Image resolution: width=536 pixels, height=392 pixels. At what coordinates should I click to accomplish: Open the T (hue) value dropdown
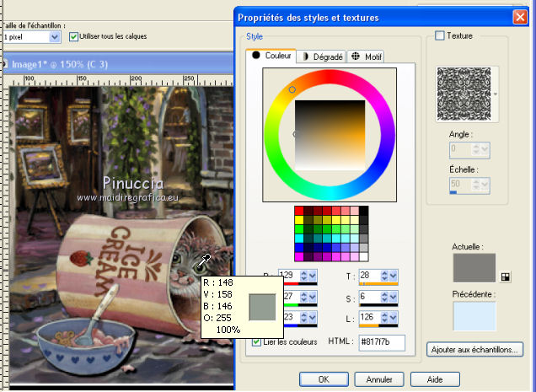[x=394, y=276]
